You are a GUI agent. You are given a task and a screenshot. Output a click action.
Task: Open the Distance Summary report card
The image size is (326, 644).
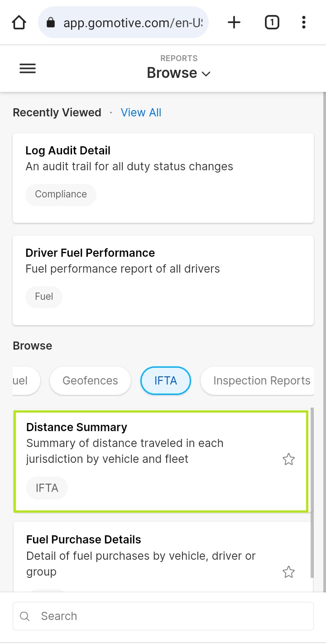click(161, 461)
